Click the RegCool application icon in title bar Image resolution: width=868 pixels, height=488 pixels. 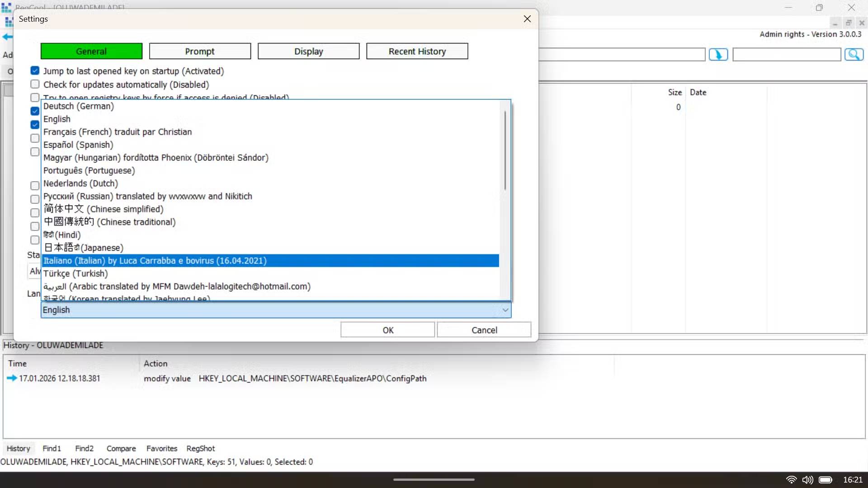click(7, 7)
